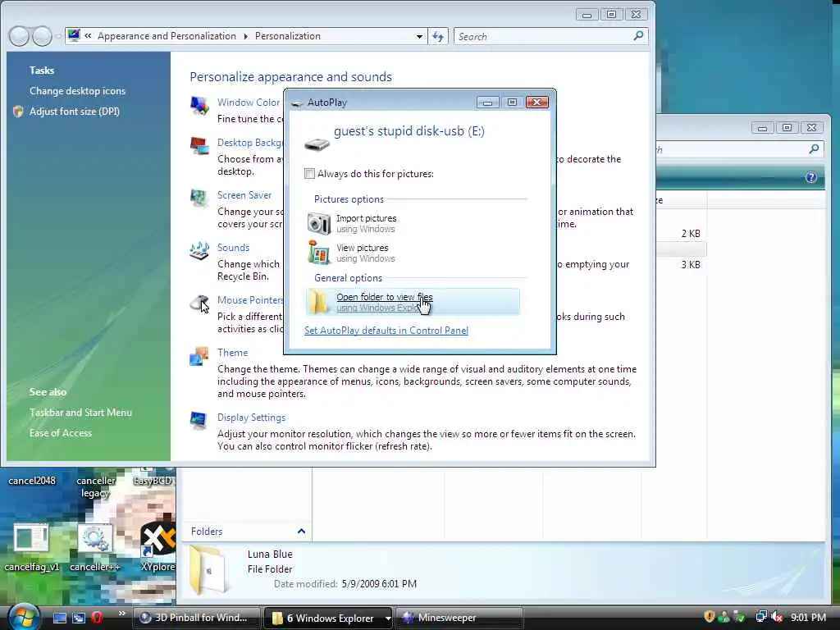Select the Personalization breadcrumb segment
This screenshot has width=840, height=630.
point(288,36)
